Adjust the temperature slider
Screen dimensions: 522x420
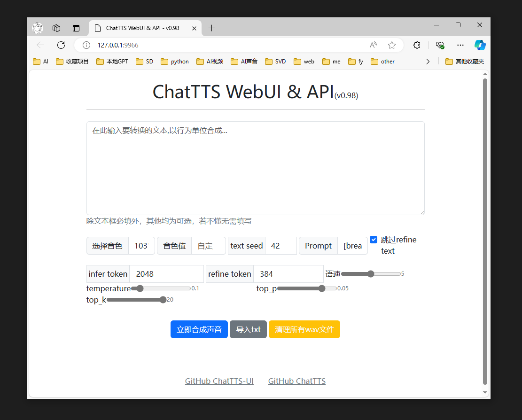161,288
